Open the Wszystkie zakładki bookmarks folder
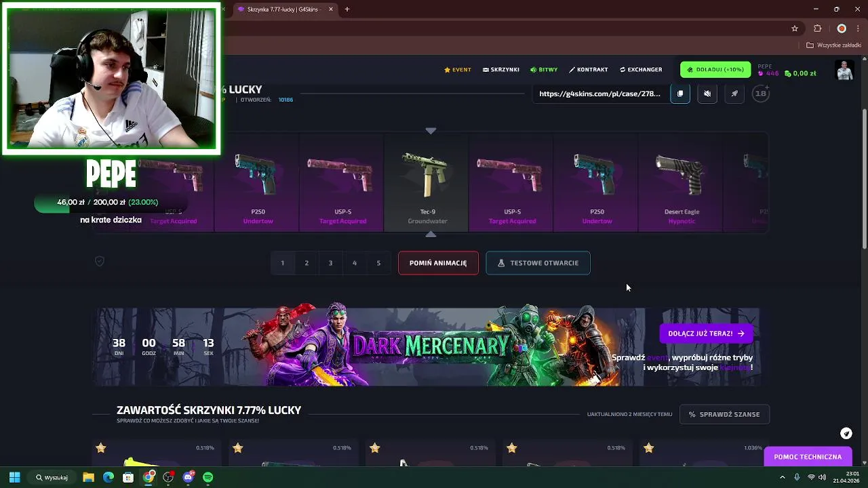868x488 pixels. pyautogui.click(x=833, y=45)
